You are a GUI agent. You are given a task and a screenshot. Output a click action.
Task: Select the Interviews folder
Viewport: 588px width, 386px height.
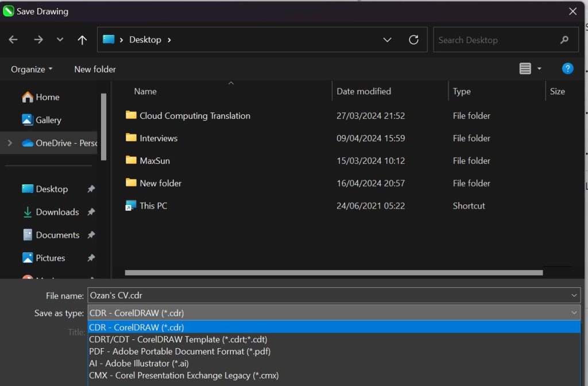point(158,138)
